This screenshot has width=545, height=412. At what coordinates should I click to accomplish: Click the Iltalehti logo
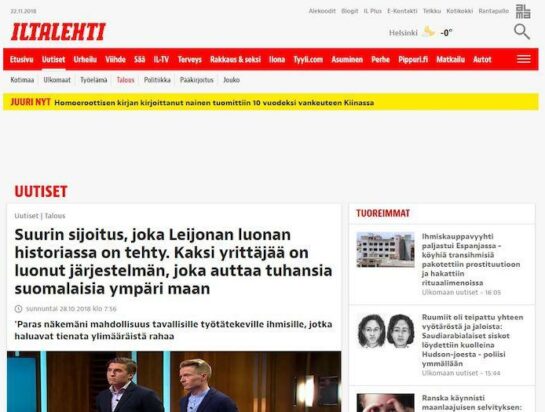click(x=58, y=32)
